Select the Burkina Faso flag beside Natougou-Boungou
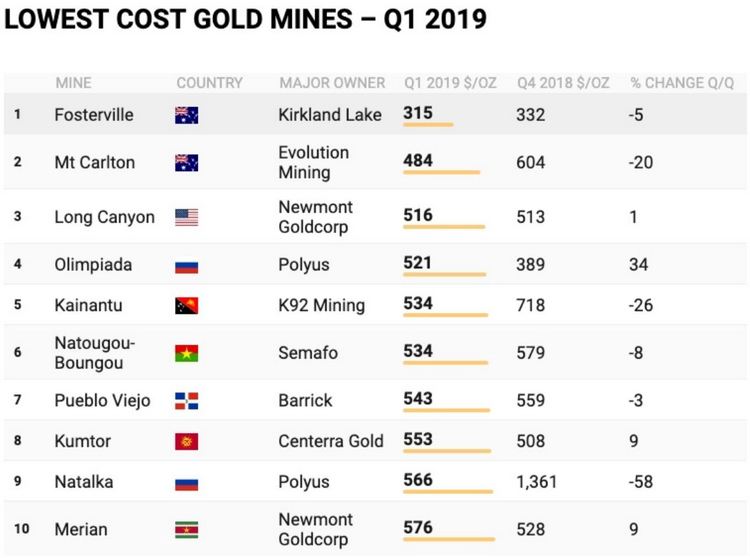Image resolution: width=750 pixels, height=558 pixels. tap(187, 353)
